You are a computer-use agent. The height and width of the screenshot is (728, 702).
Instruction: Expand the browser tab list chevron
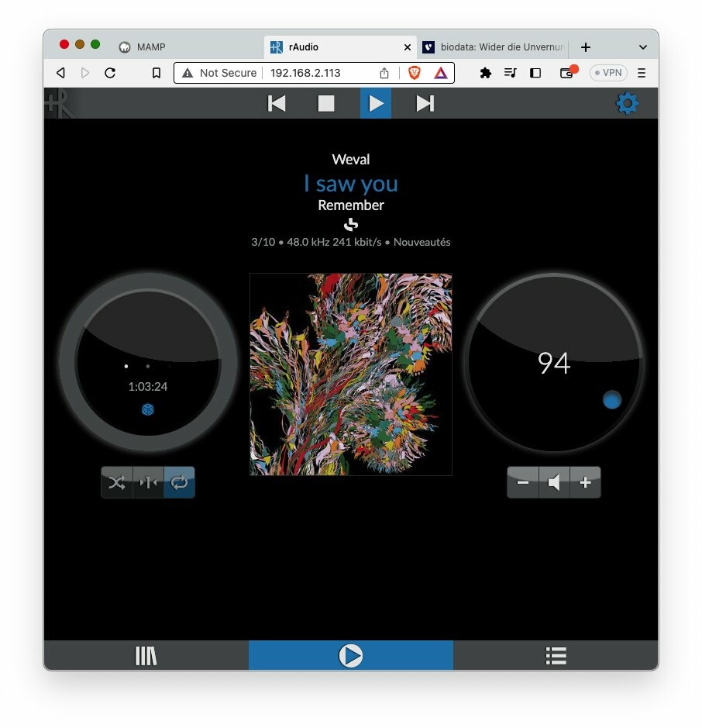(642, 47)
